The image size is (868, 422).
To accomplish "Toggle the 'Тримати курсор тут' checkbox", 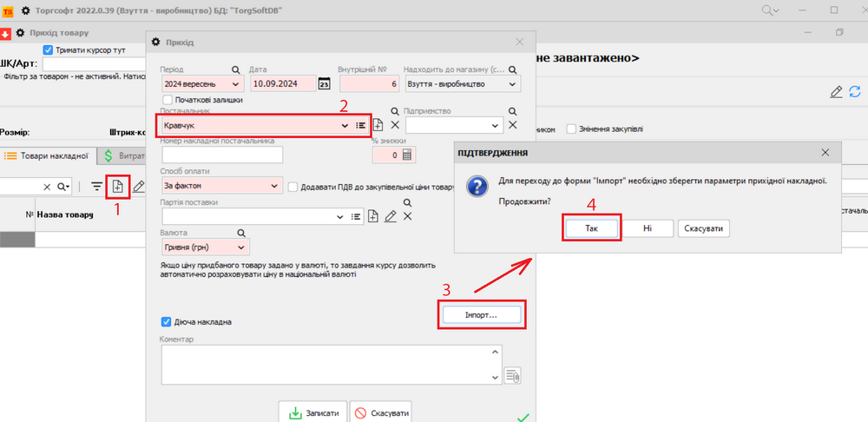I will [x=49, y=50].
